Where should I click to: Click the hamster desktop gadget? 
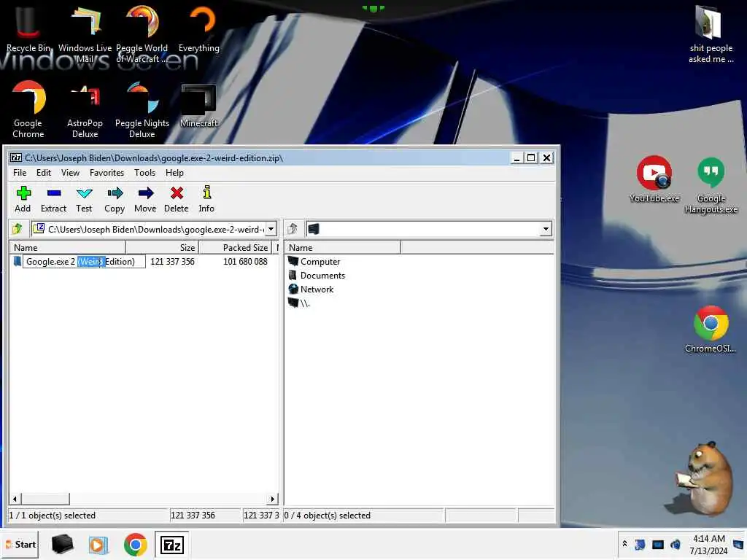coord(704,478)
